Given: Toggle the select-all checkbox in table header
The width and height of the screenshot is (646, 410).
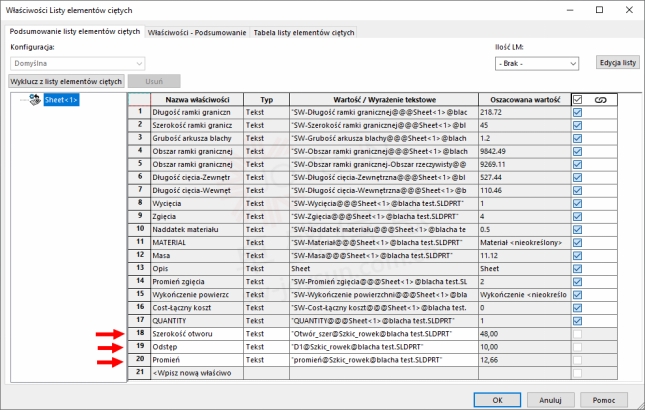Looking at the screenshot, I should pos(577,100).
